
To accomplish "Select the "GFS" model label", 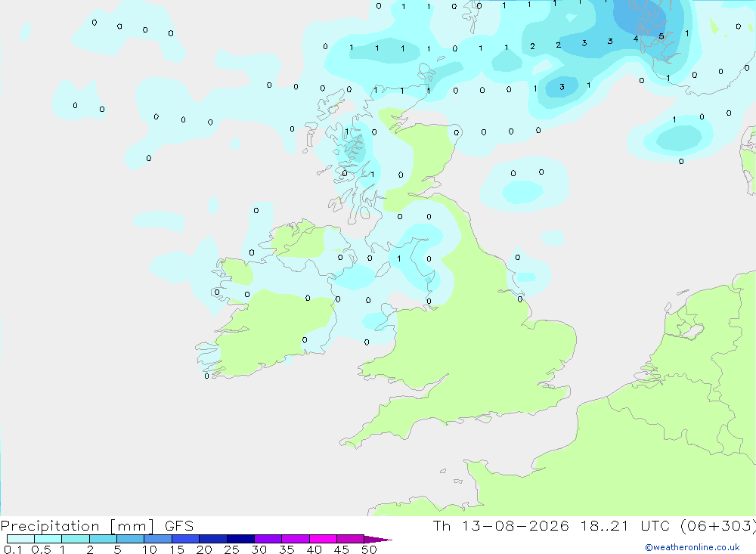I will [179, 525].
